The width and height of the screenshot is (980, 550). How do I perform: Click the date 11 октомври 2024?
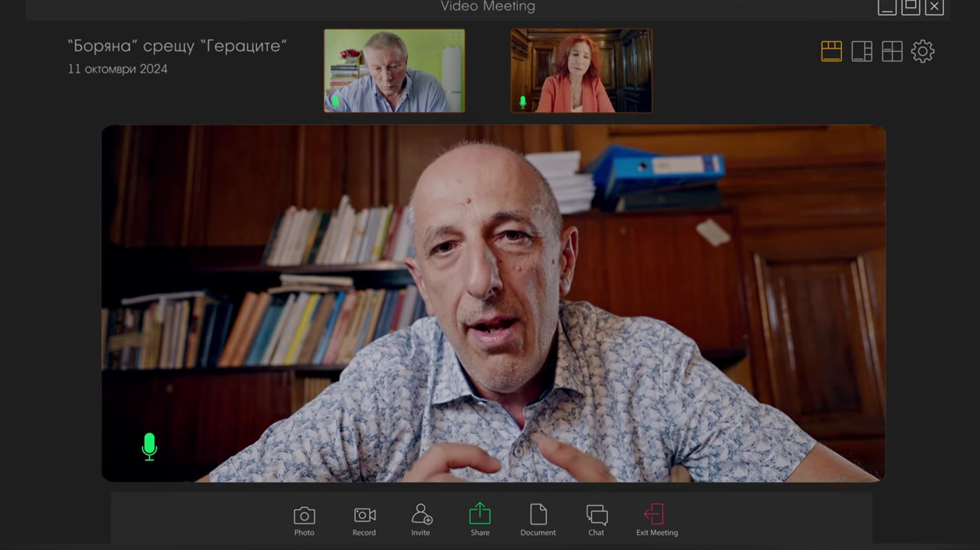[117, 69]
